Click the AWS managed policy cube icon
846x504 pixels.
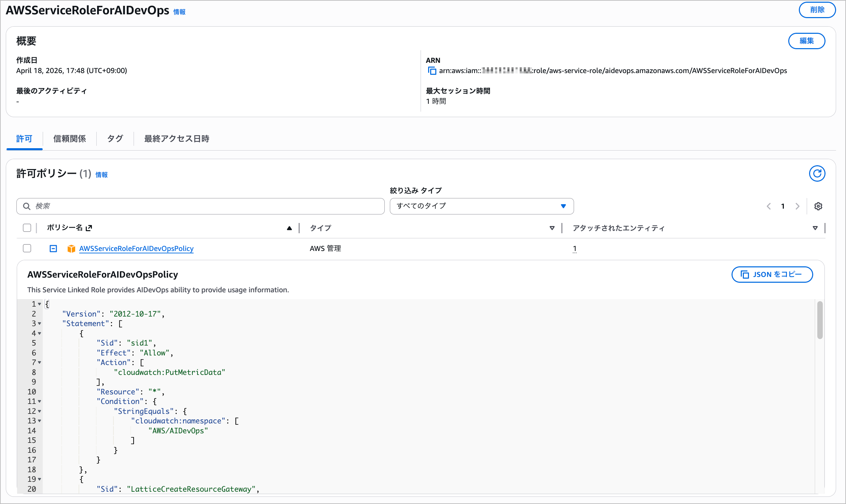tap(71, 249)
